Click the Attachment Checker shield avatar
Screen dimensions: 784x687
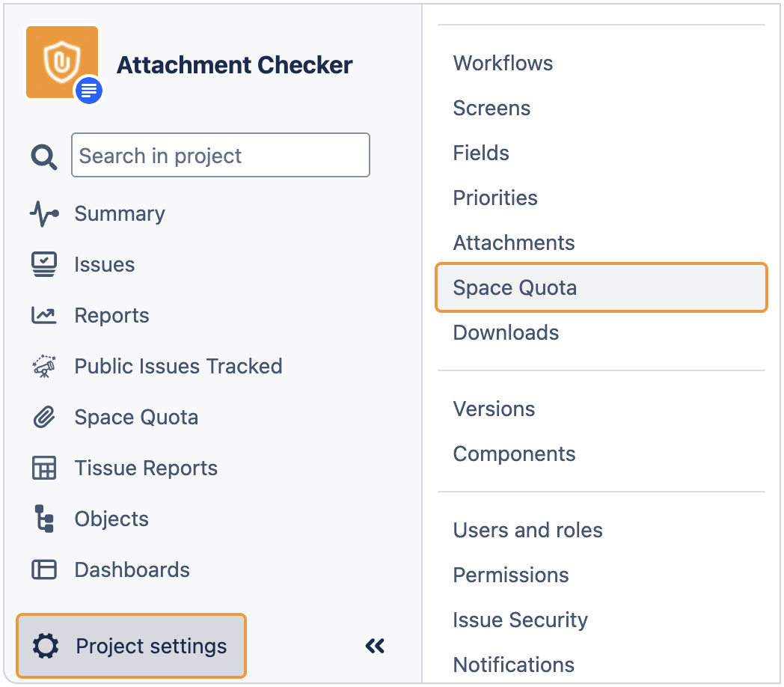click(x=62, y=62)
